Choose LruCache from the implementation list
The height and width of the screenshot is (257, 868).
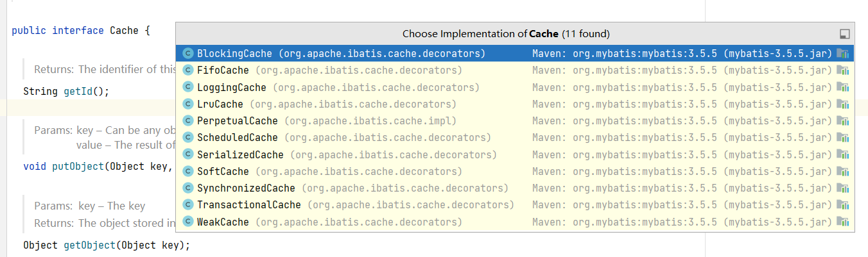click(x=220, y=104)
